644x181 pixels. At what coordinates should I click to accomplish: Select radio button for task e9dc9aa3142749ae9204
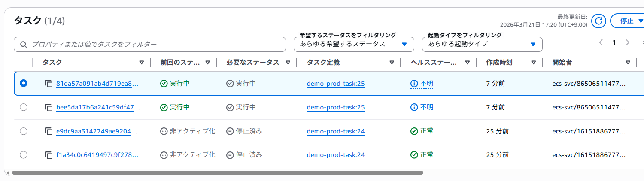24,131
